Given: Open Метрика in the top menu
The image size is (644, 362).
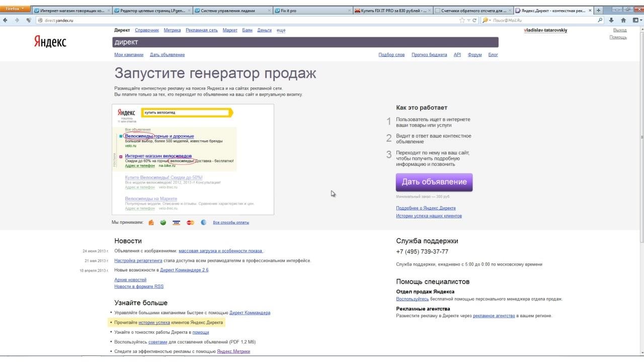Looking at the screenshot, I should (172, 30).
